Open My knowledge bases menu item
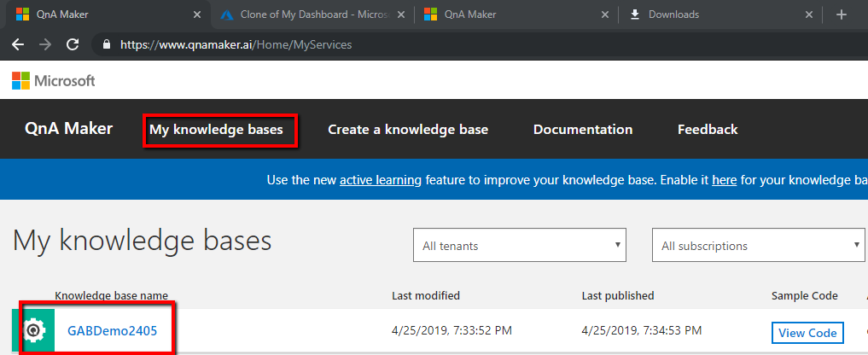Image resolution: width=868 pixels, height=355 pixels. coord(216,130)
